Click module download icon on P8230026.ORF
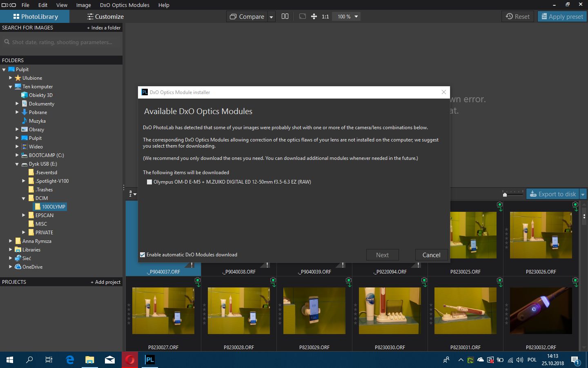This screenshot has height=368, width=588. click(575, 206)
